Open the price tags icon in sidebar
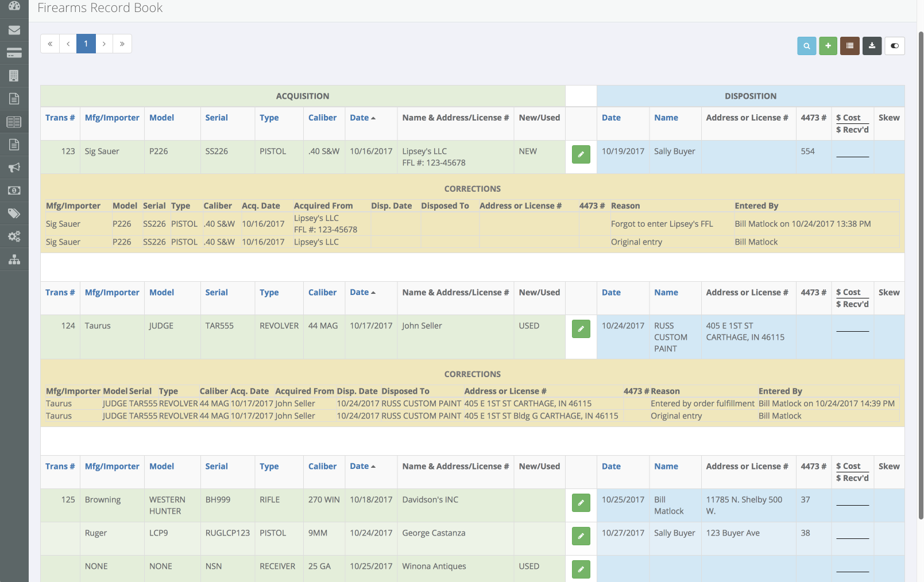 [x=14, y=214]
